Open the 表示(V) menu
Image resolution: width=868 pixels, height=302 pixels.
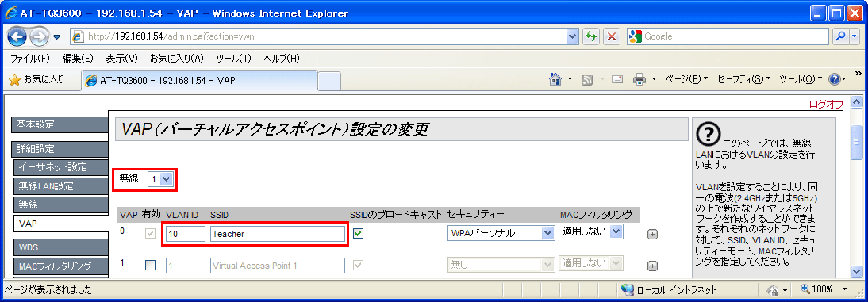coord(121,59)
